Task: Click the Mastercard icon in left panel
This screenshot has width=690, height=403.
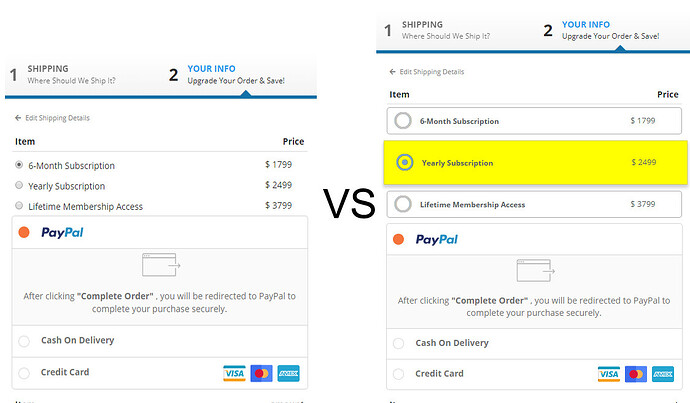Action: [261, 373]
